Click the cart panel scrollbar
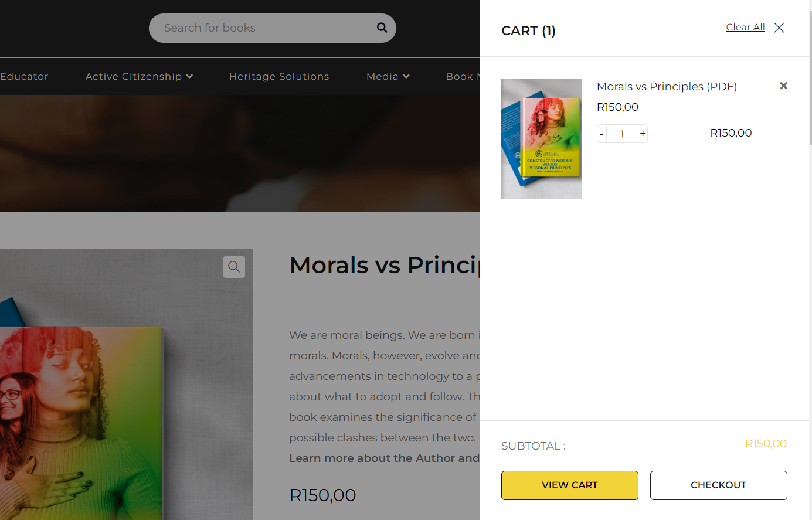 point(810,76)
